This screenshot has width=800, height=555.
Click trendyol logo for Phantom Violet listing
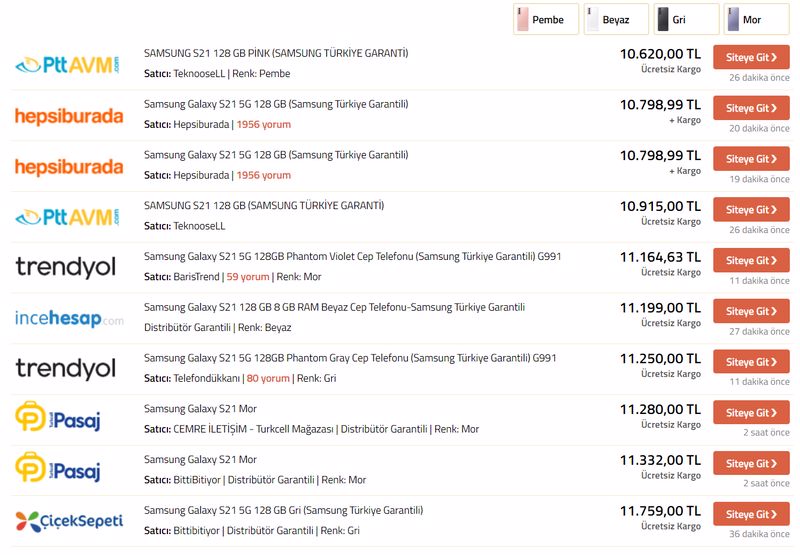66,267
